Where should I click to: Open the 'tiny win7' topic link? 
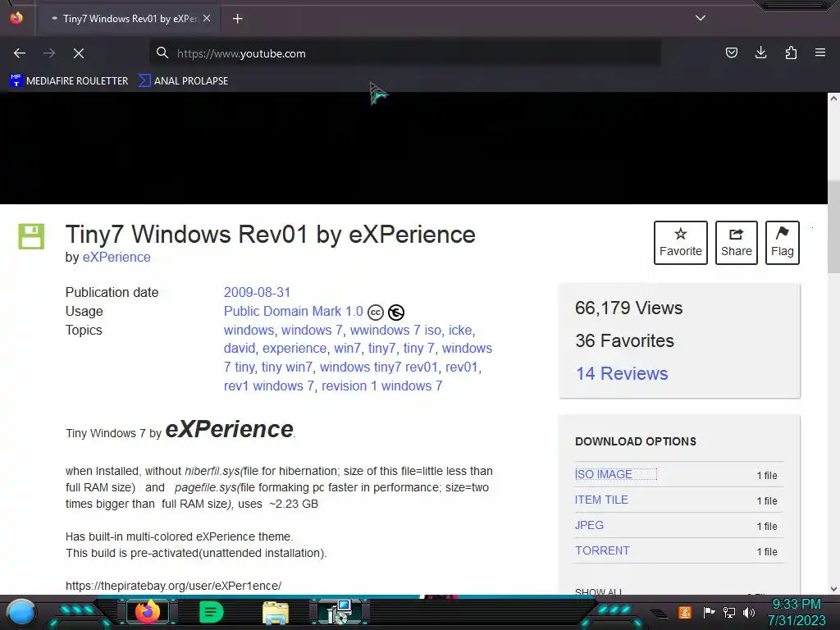286,367
